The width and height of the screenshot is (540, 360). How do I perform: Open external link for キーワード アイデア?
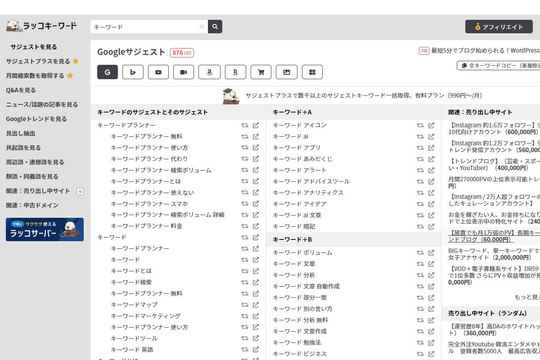point(431,204)
